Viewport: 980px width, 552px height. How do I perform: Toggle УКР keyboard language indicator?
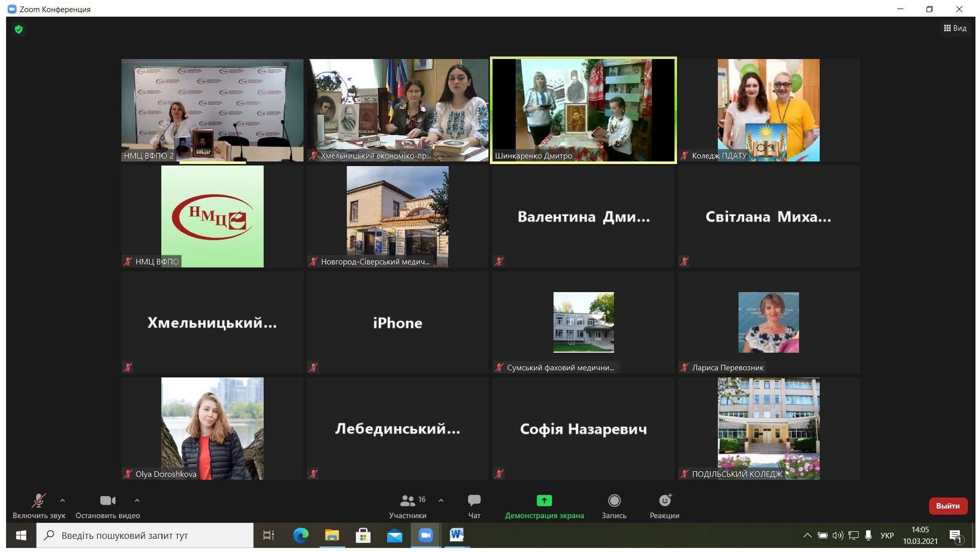(887, 535)
